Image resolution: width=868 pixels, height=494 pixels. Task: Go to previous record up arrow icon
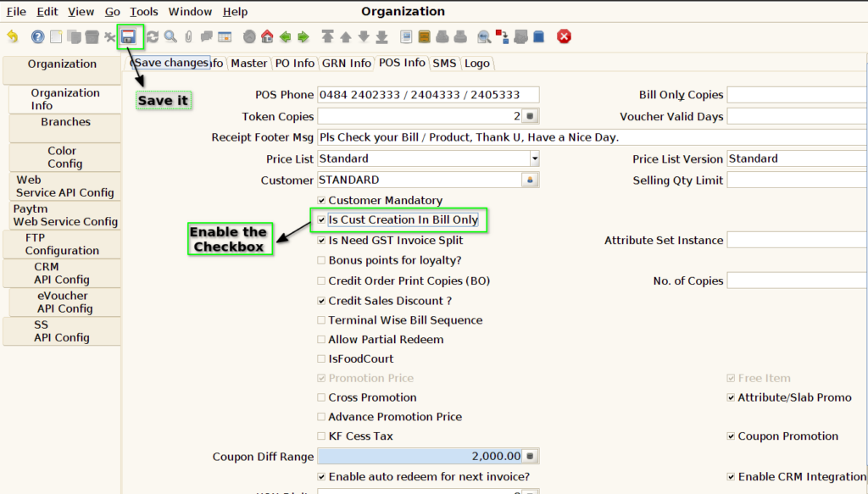(x=346, y=37)
